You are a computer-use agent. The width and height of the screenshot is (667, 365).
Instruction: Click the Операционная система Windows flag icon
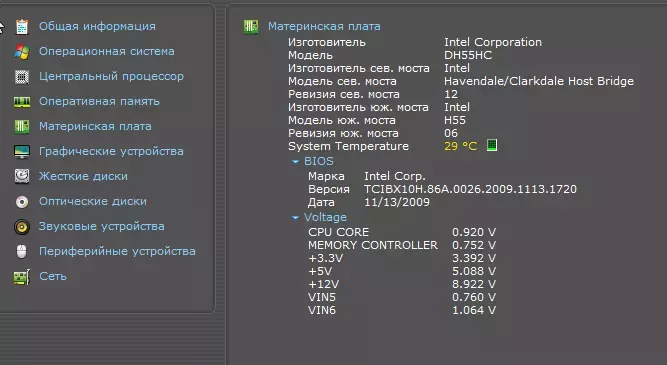(x=22, y=52)
